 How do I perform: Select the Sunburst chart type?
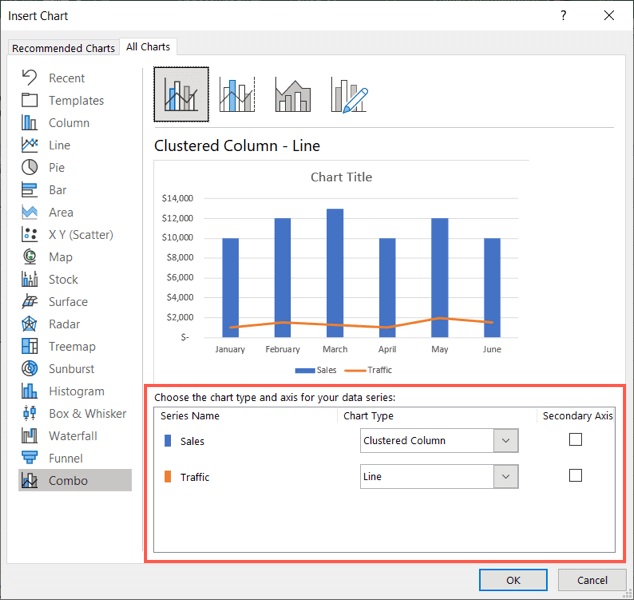(72, 368)
